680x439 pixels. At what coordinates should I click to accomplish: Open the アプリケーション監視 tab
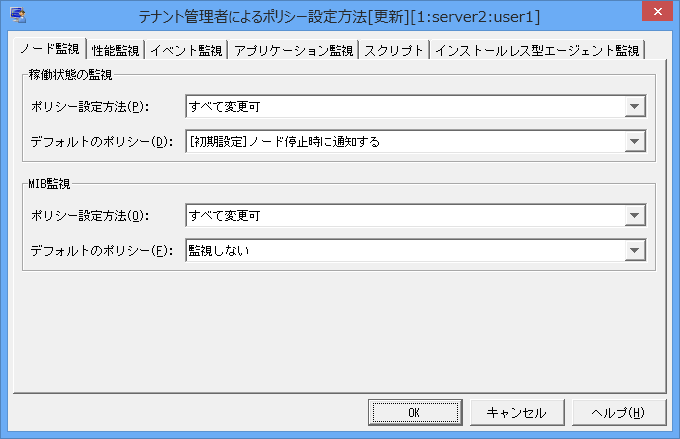pyautogui.click(x=294, y=51)
